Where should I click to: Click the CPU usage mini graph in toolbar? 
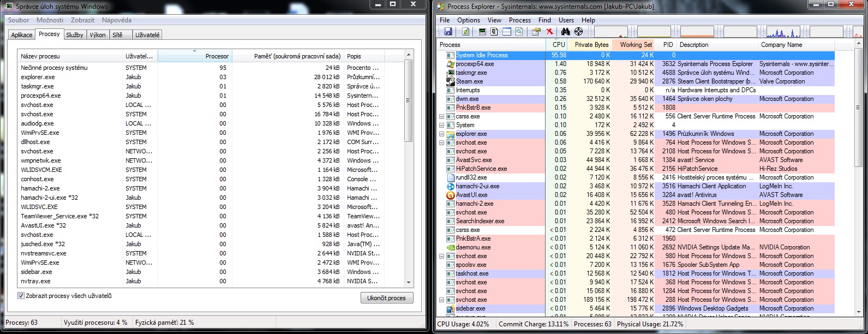click(x=611, y=32)
